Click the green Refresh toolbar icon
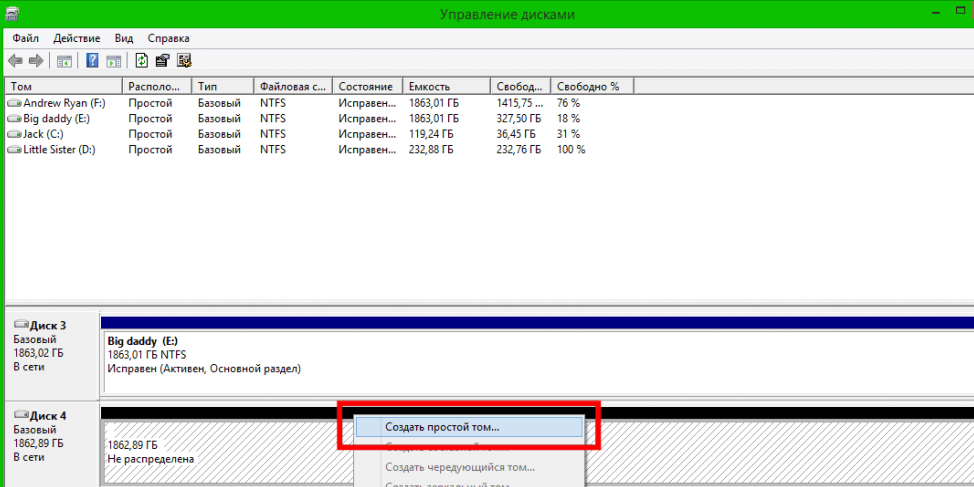The width and height of the screenshot is (974, 487). (x=142, y=61)
